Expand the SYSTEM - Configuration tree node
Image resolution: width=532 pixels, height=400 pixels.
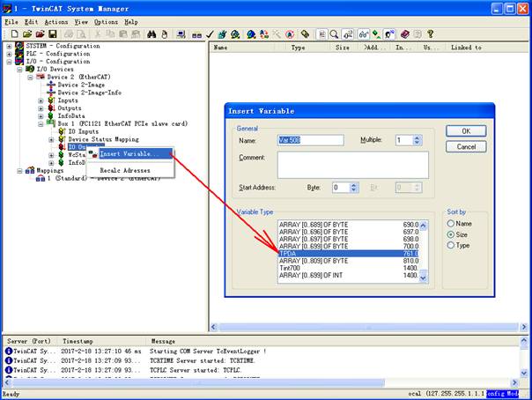pos(9,45)
